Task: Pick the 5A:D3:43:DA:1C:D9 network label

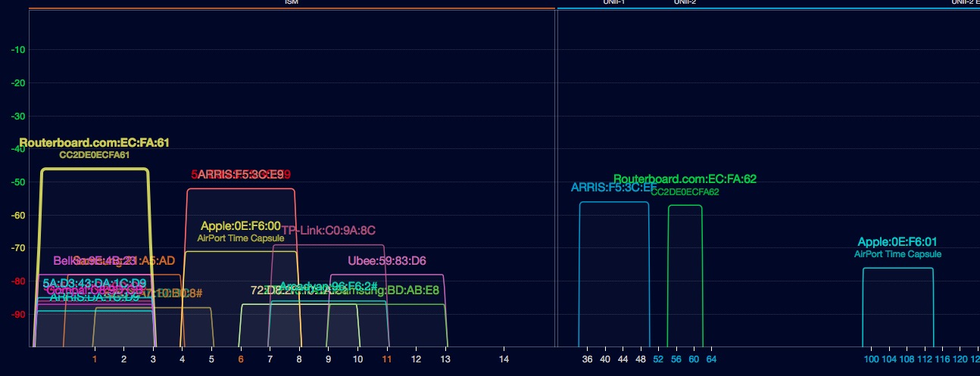Action: click(x=95, y=284)
